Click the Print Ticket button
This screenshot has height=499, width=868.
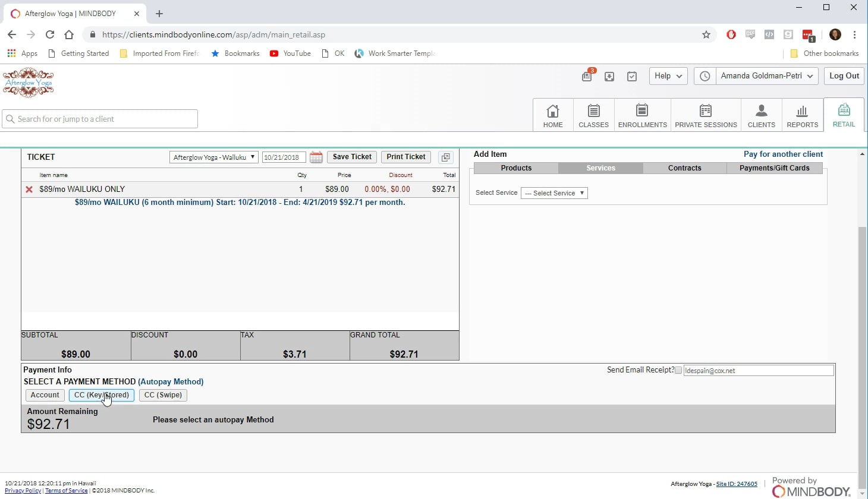pos(406,157)
